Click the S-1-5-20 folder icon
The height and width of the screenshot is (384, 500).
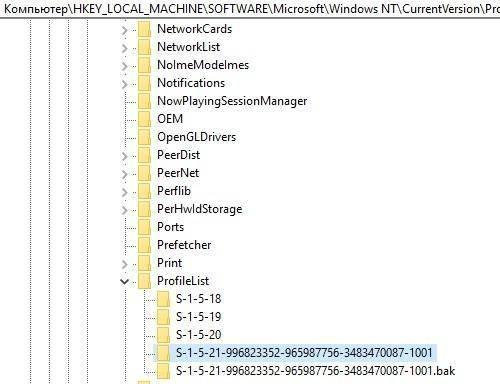pyautogui.click(x=163, y=335)
